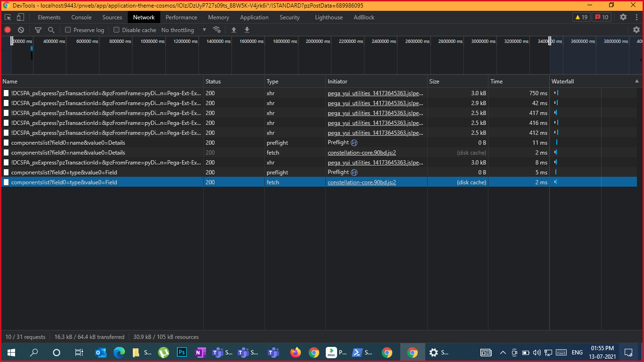Open the No throttling dropdown
644x362 pixels.
point(184,30)
